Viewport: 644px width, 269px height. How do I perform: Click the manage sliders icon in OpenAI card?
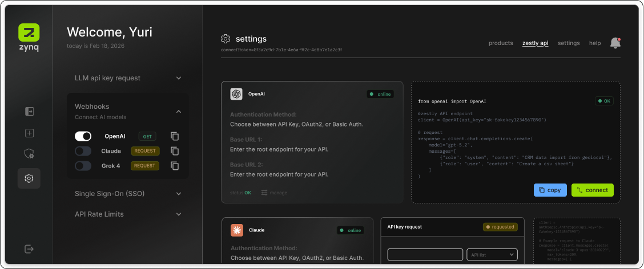[x=264, y=193]
